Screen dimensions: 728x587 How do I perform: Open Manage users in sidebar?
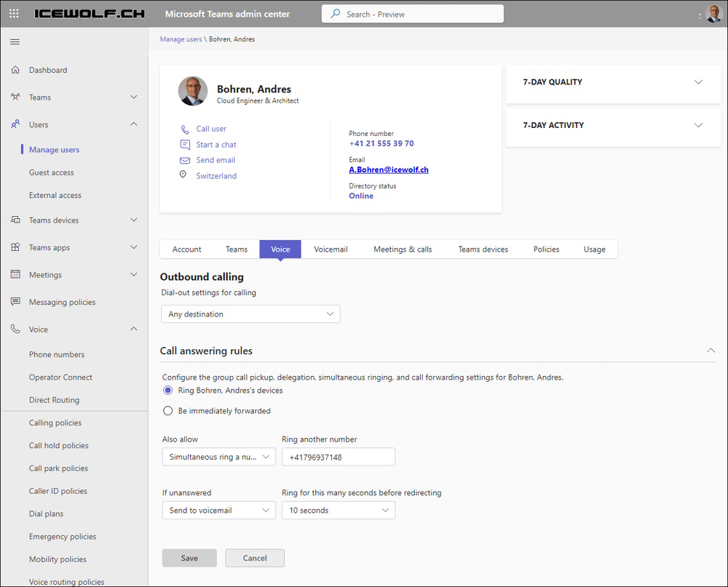coord(54,150)
